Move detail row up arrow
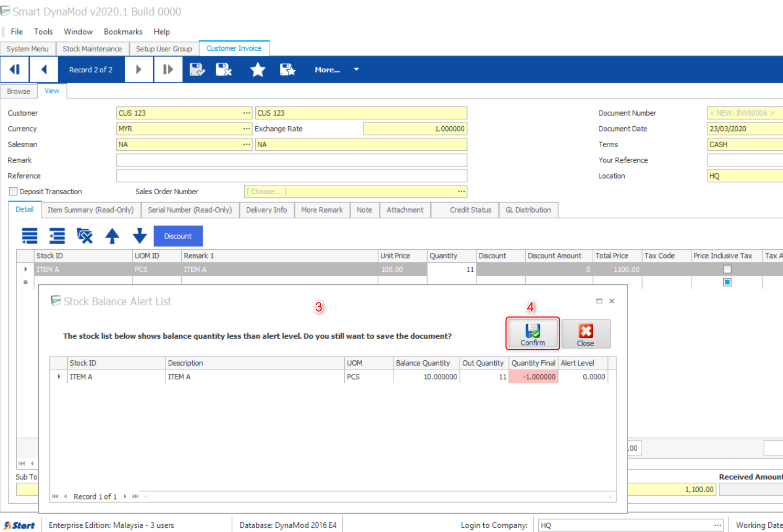 [x=112, y=236]
